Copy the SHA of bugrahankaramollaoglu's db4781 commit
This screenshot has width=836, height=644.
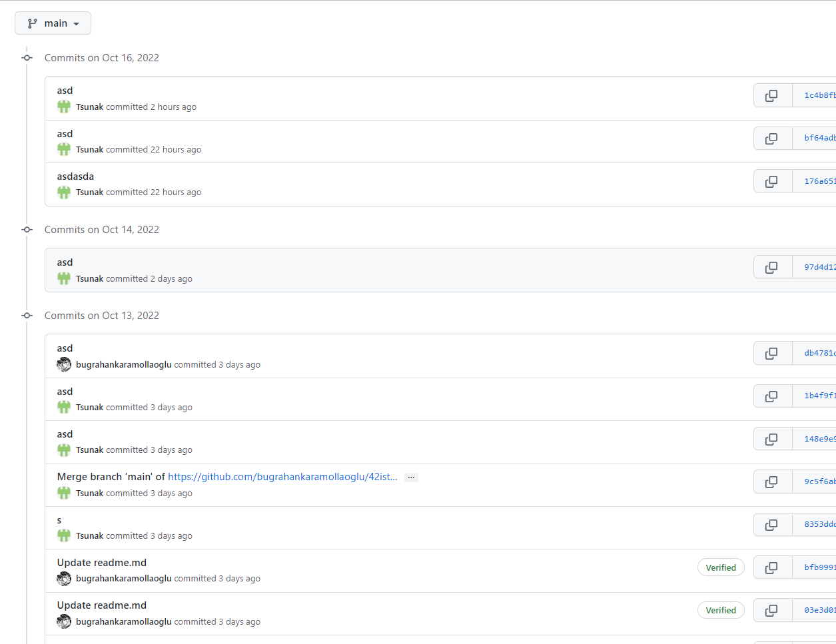pyautogui.click(x=772, y=353)
